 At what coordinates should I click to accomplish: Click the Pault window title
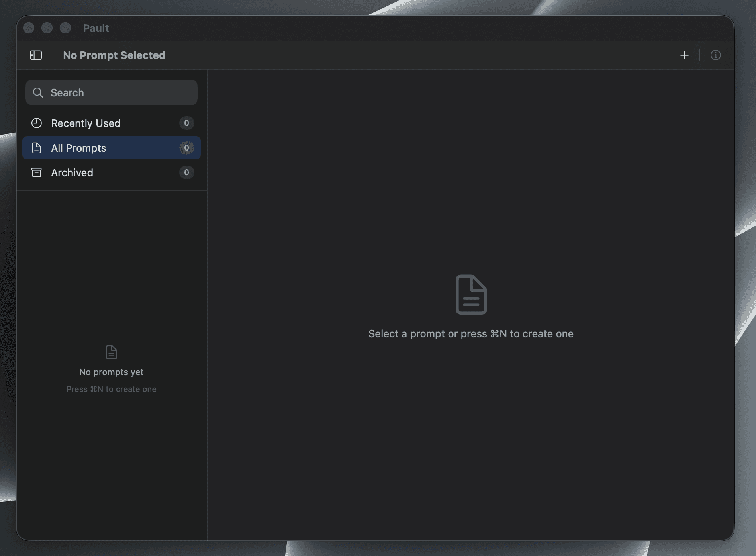tap(96, 28)
